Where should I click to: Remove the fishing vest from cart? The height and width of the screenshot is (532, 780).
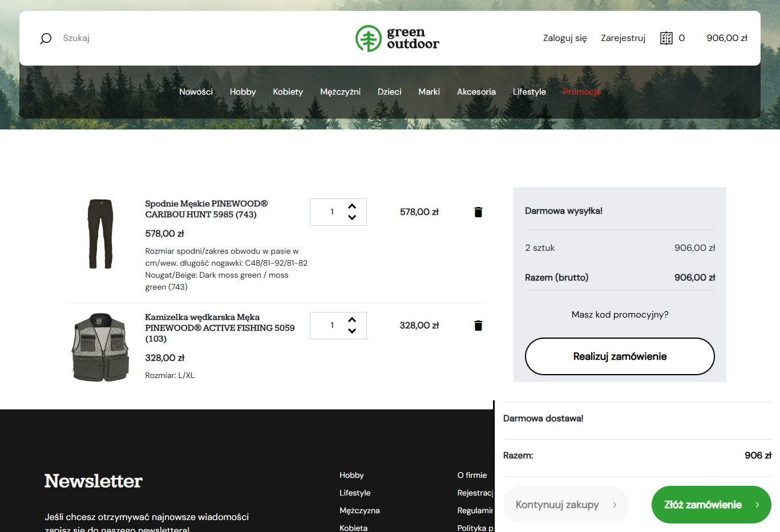point(478,326)
